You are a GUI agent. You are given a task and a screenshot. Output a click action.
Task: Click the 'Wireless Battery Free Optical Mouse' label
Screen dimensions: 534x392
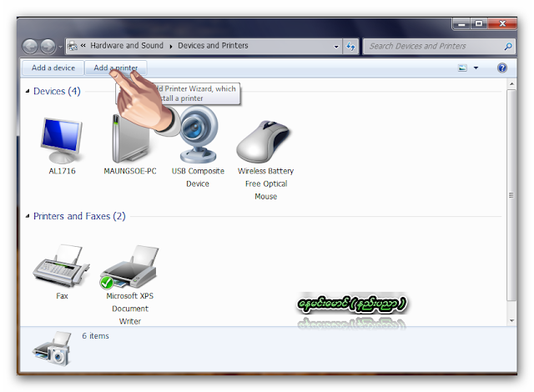(x=265, y=183)
